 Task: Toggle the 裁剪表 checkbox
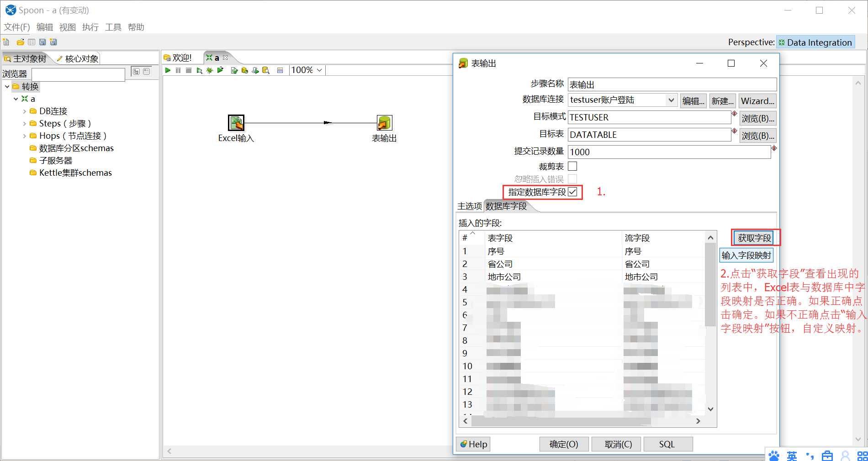(x=572, y=166)
